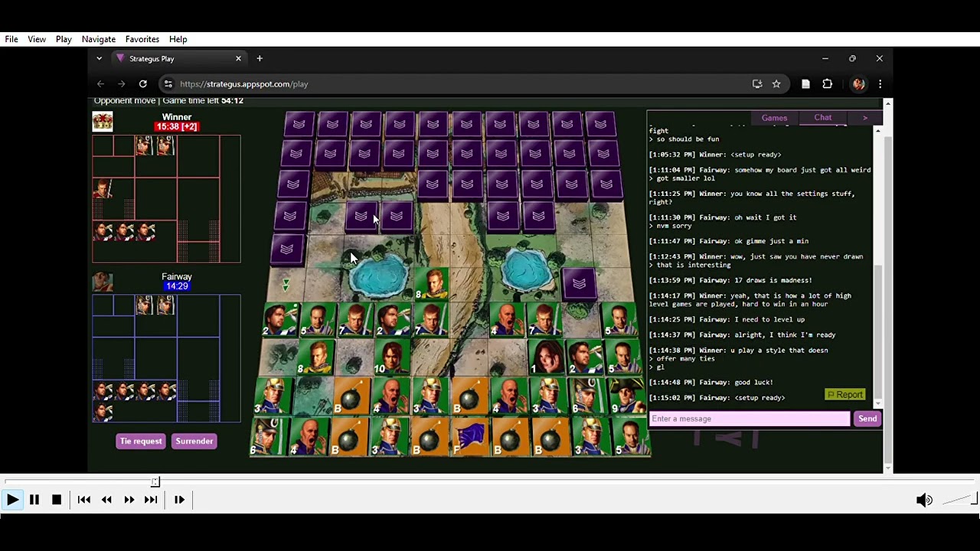
Task: Bookmark this page with the star icon
Action: pos(776,84)
